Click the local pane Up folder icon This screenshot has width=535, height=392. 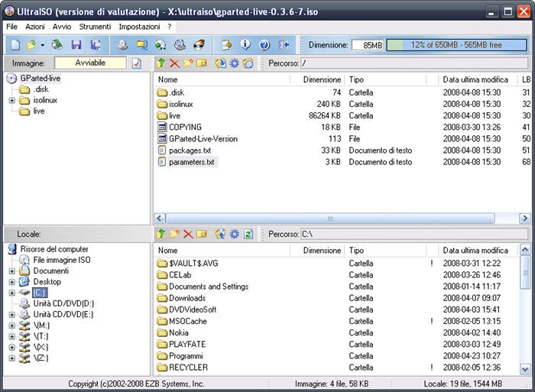click(x=160, y=234)
